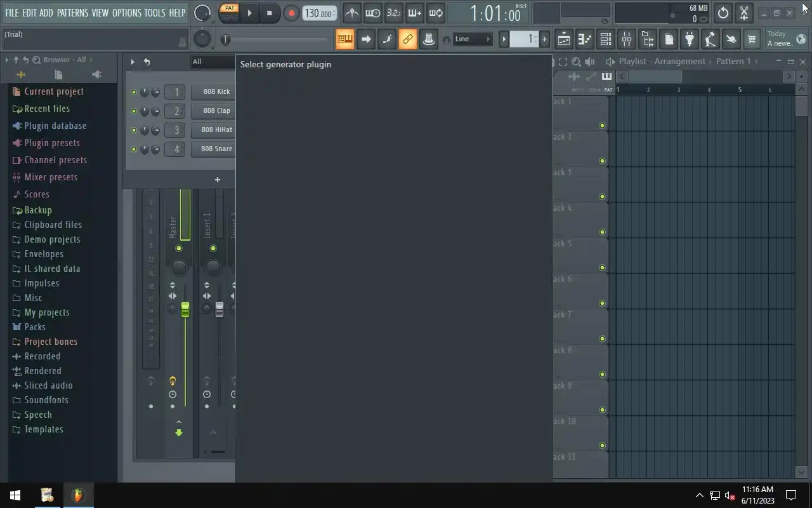Mute the 808 Kick channel LED
Image resolution: width=812 pixels, height=508 pixels.
pos(134,92)
